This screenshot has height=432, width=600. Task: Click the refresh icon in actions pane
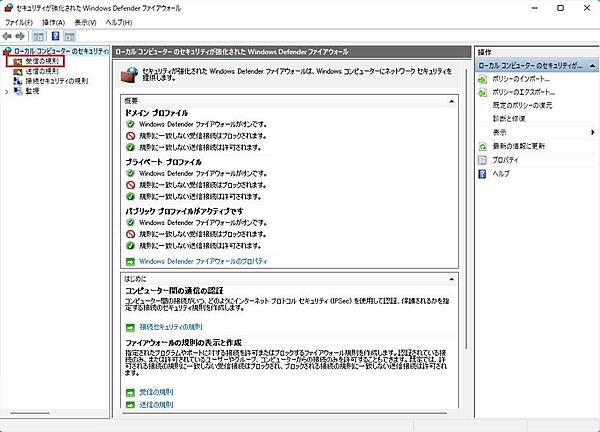483,146
